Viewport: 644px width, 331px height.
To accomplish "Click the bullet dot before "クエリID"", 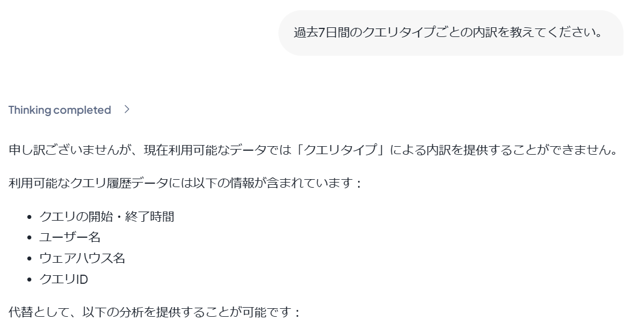I will coord(30,279).
